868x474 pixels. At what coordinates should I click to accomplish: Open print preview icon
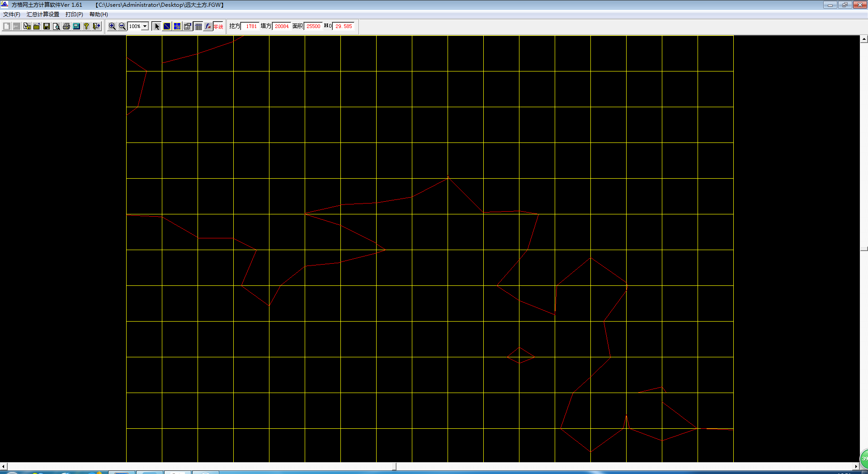point(57,26)
